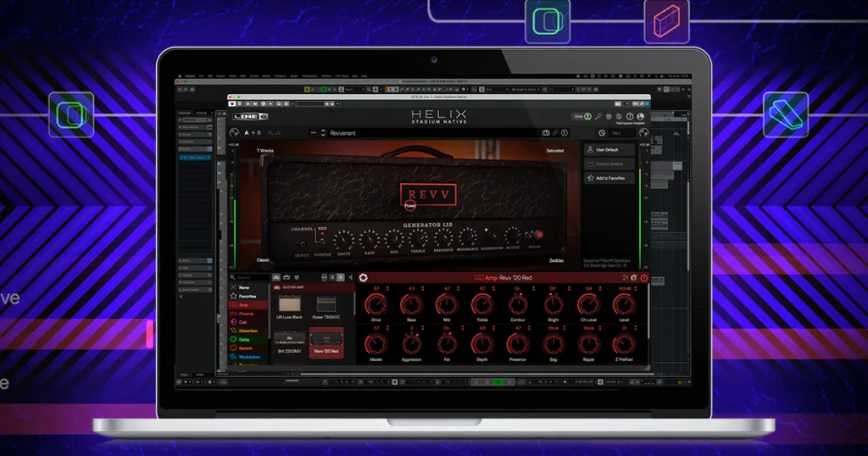Step the Treble value arrows

tap(494, 288)
